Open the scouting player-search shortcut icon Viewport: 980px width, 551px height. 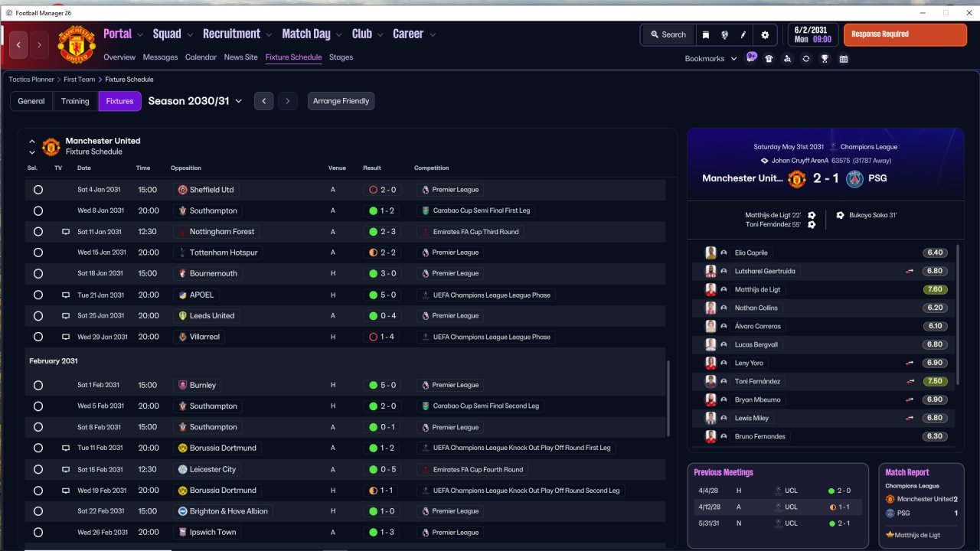click(788, 59)
